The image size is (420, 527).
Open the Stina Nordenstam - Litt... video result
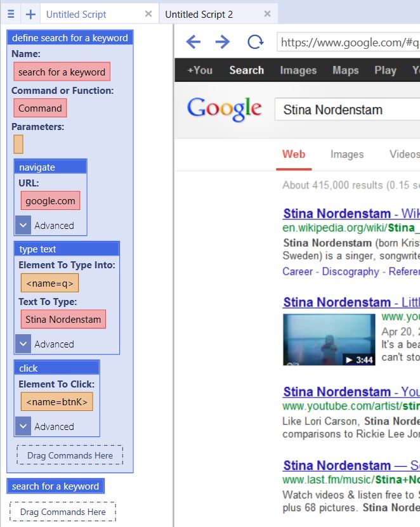(351, 302)
